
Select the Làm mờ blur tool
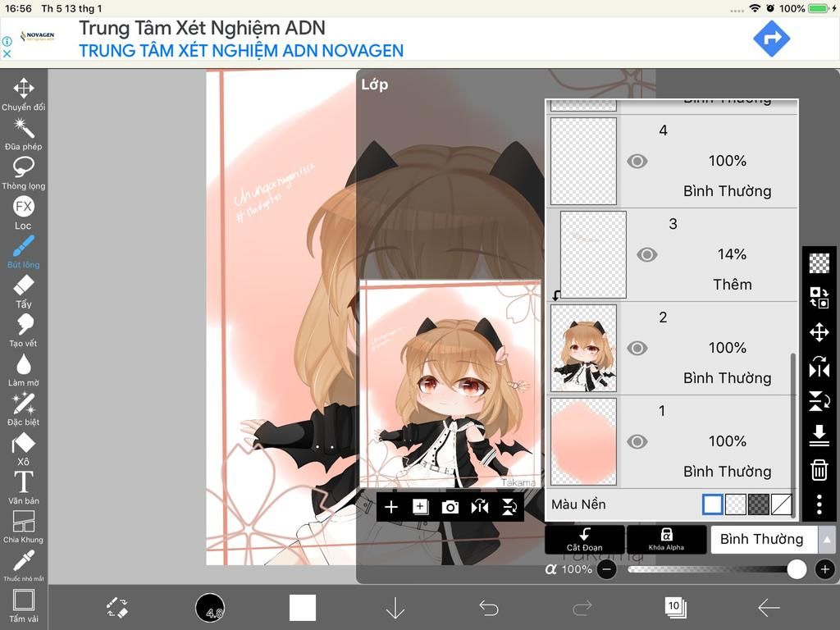click(x=24, y=370)
